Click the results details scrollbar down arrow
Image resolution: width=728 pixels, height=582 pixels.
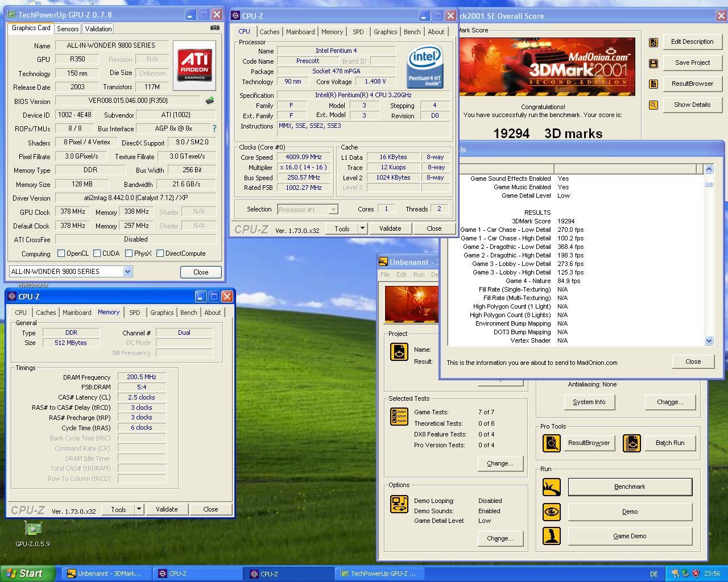709,341
